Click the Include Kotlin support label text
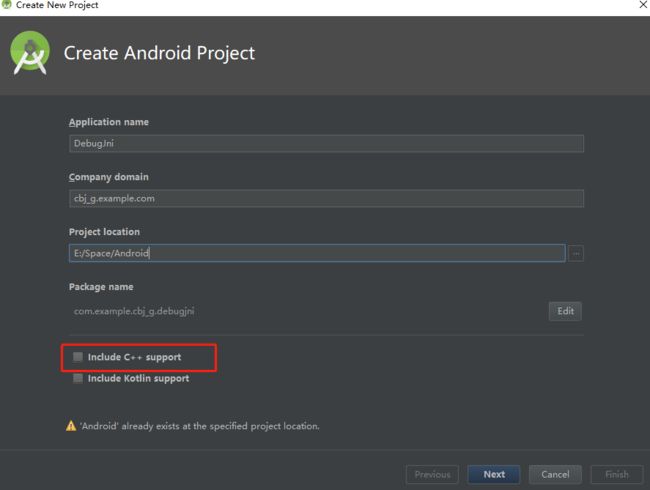The height and width of the screenshot is (490, 650). [x=138, y=378]
